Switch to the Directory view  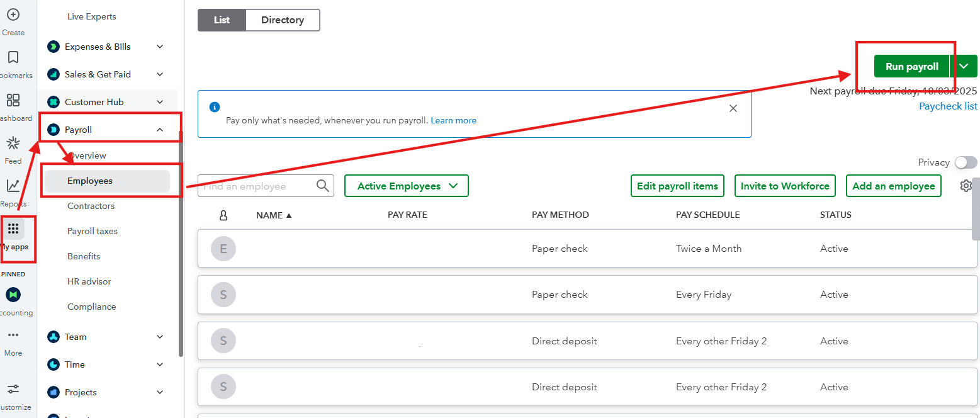click(282, 20)
